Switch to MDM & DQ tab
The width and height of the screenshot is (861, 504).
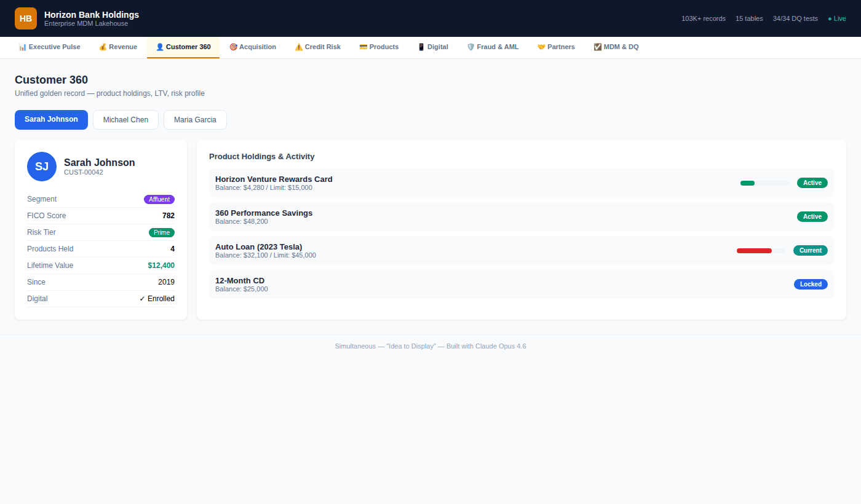616,47
